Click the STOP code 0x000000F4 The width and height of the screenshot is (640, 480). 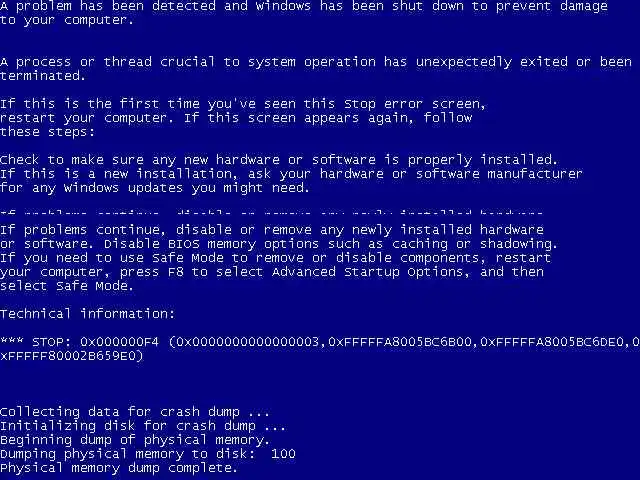coord(119,342)
